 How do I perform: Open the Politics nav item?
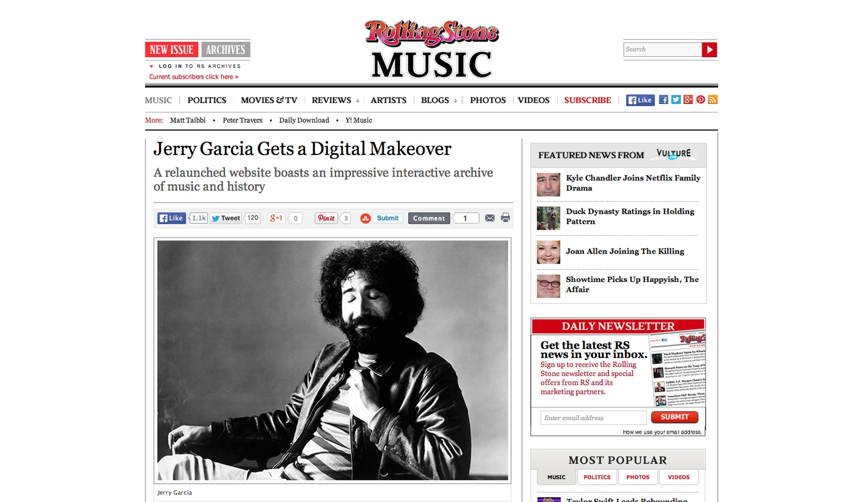point(207,100)
